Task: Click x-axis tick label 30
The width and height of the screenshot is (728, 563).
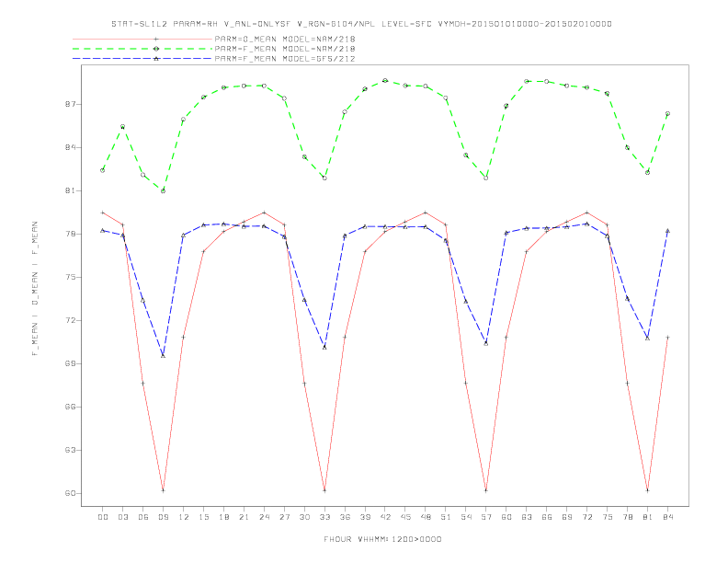Action: coord(304,517)
